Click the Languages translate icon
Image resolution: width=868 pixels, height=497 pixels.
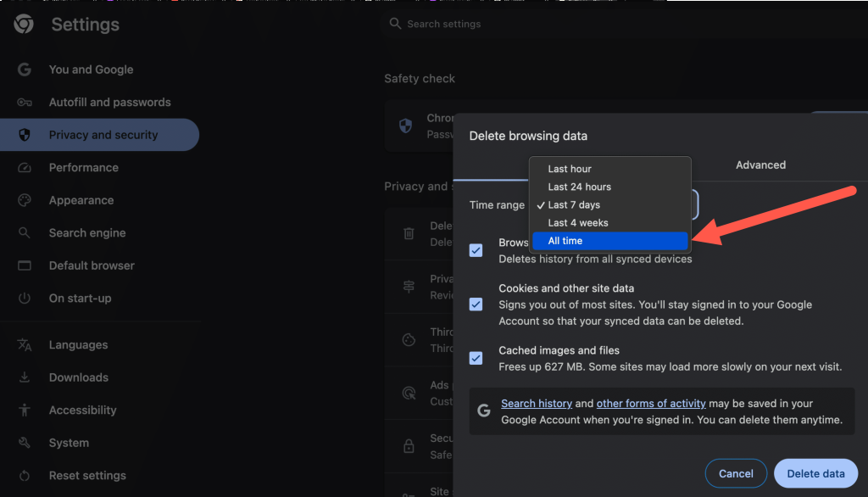pos(25,345)
